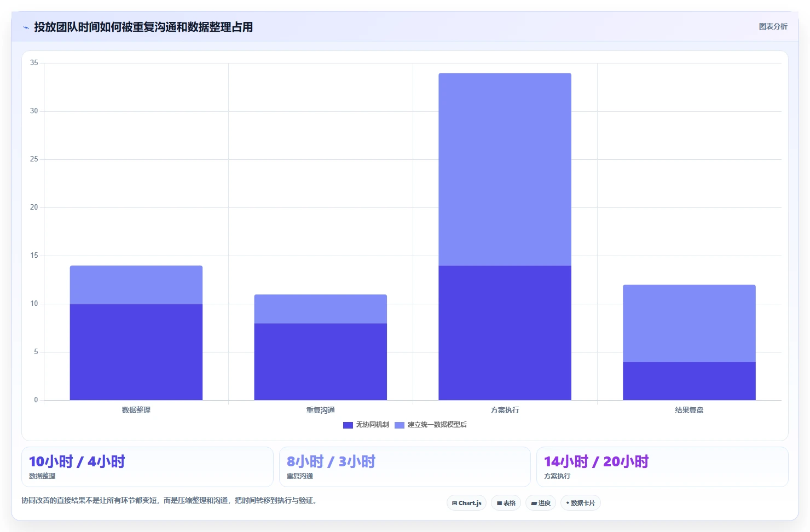This screenshot has width=810, height=532.
Task: Select the 进度 tag chip
Action: click(x=541, y=503)
